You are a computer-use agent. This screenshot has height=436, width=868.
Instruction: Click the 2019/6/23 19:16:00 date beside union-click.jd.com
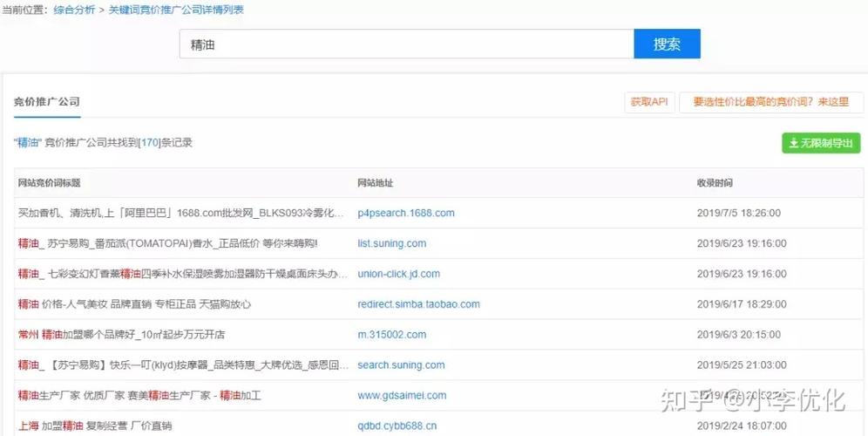click(742, 274)
